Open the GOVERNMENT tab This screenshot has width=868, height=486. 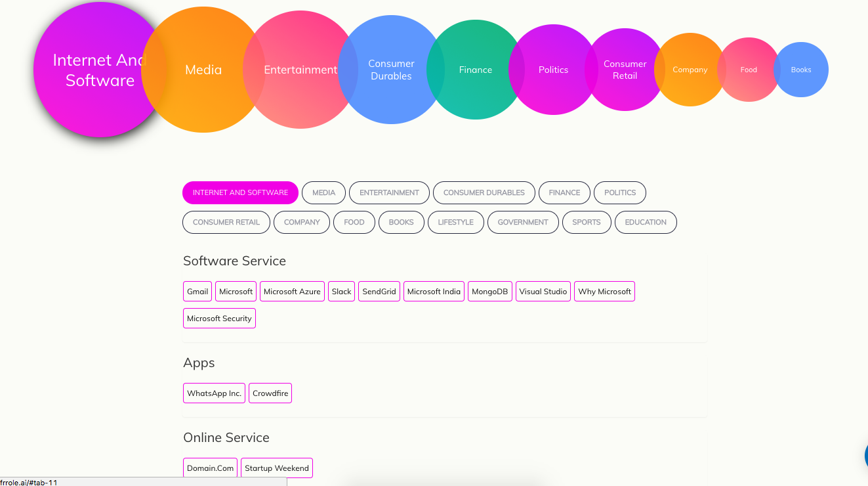pyautogui.click(x=523, y=222)
